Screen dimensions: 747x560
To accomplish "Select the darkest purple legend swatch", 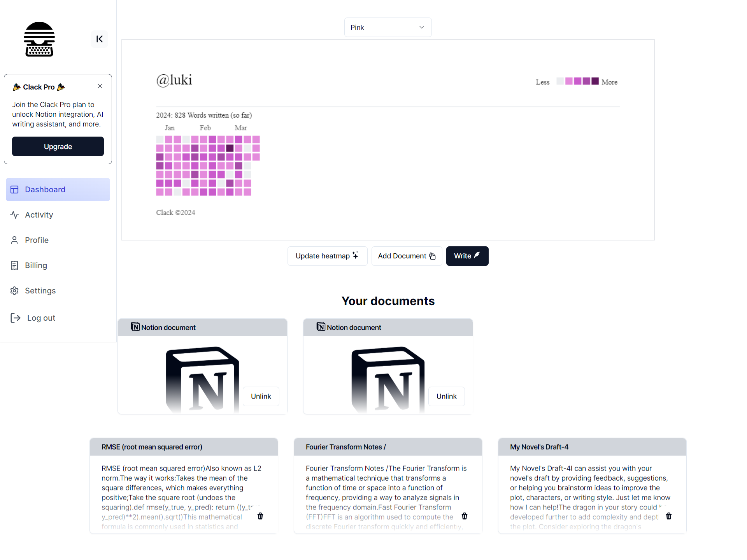I will (x=594, y=81).
